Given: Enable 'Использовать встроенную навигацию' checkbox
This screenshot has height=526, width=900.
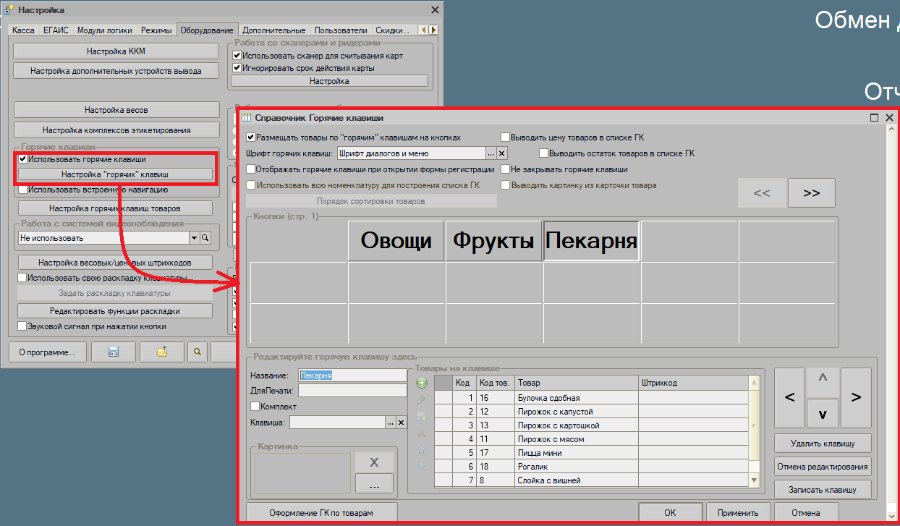Looking at the screenshot, I should click(23, 189).
